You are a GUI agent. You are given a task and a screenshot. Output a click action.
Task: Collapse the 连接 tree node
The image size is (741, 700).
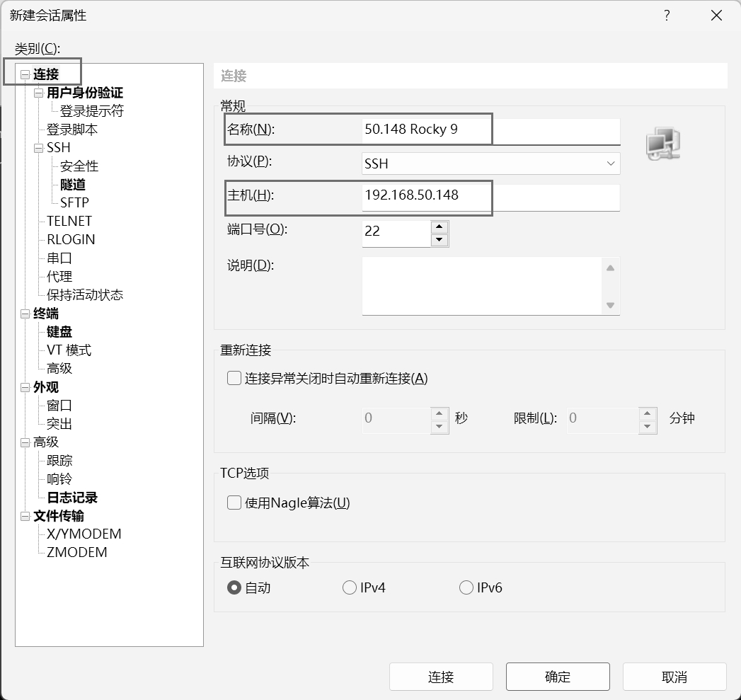(25, 74)
